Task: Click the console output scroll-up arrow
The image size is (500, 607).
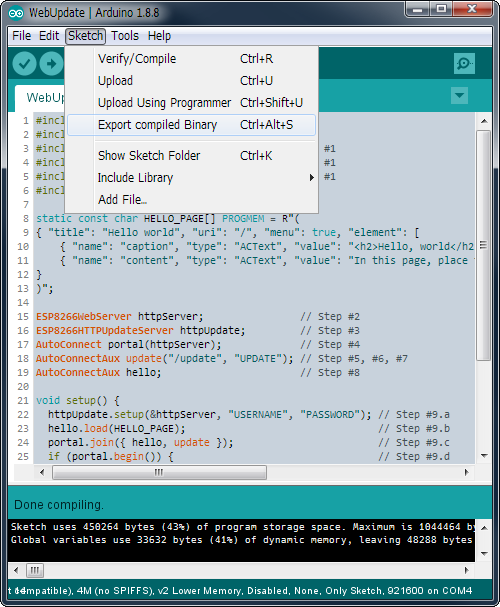Action: coord(484,528)
